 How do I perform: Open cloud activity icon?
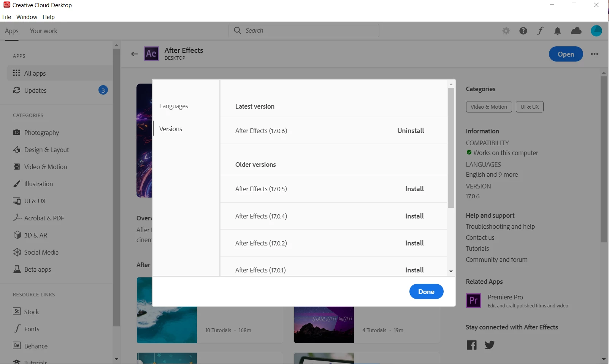tap(576, 31)
